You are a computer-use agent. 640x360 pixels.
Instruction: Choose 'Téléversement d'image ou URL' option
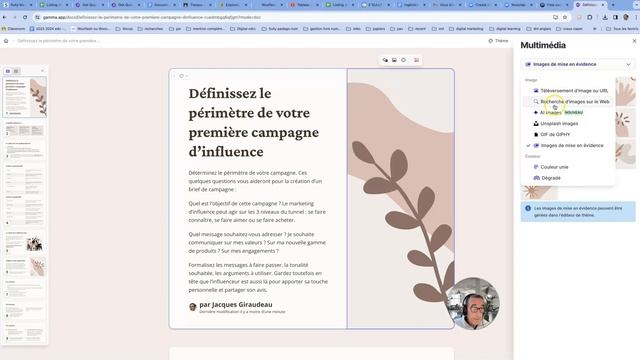(571, 91)
